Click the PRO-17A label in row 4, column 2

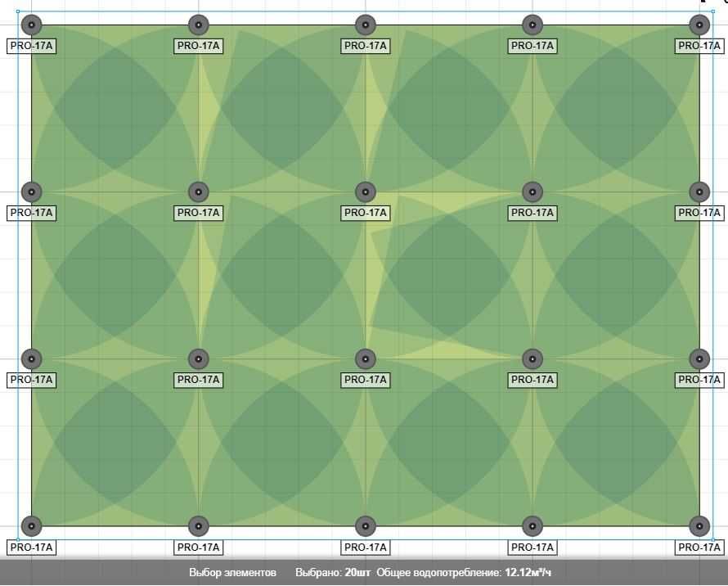(198, 548)
